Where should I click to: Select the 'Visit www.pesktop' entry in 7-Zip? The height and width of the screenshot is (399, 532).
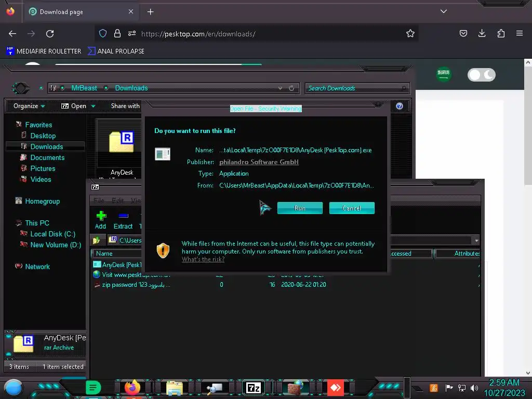tap(131, 274)
